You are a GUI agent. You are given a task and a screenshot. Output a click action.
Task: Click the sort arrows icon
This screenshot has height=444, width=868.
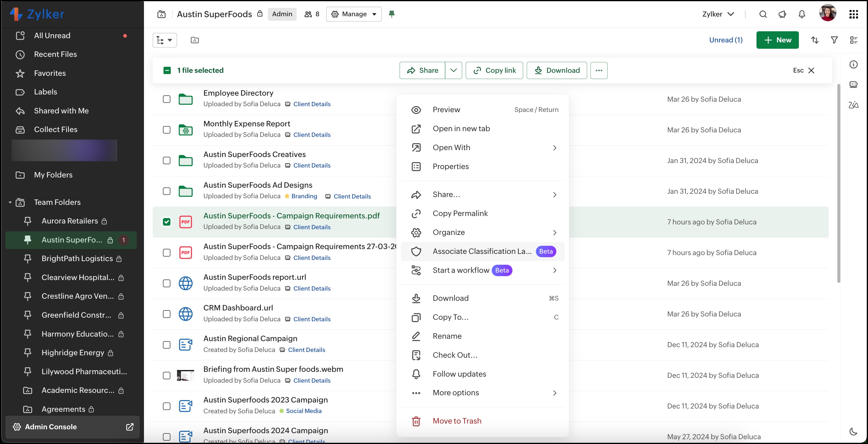point(815,40)
